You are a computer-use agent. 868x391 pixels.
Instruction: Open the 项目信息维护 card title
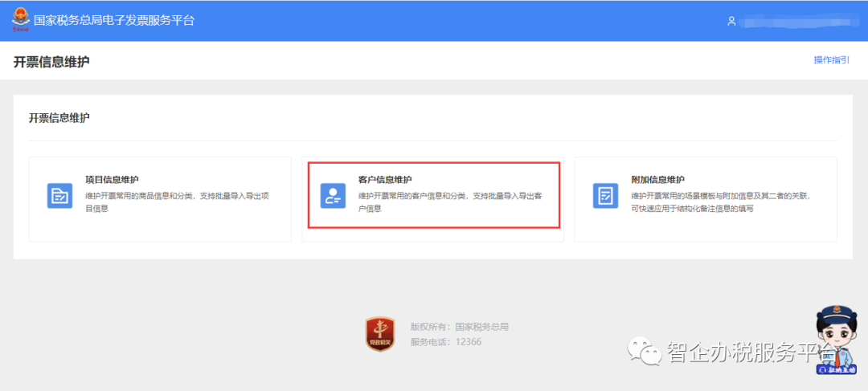(x=113, y=180)
